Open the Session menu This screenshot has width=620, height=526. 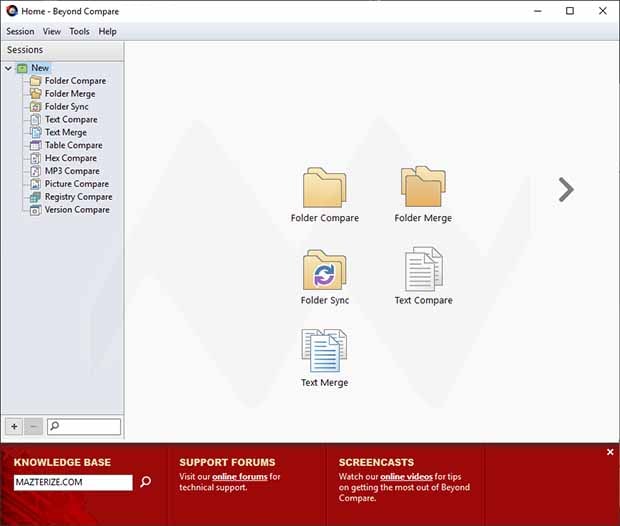[20, 31]
